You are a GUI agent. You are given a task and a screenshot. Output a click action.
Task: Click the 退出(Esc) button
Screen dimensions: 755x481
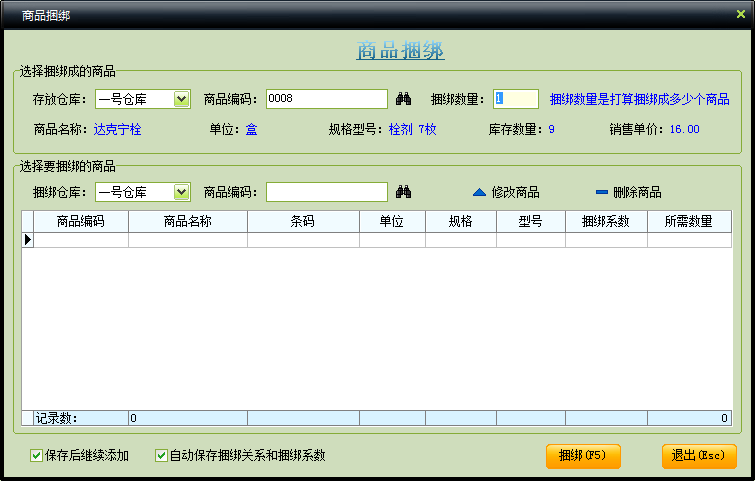coord(699,456)
